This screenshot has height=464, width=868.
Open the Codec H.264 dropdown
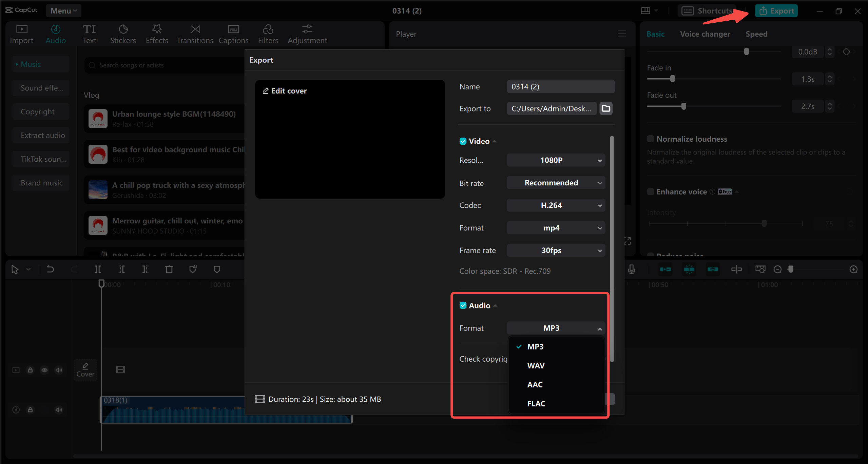tap(556, 205)
